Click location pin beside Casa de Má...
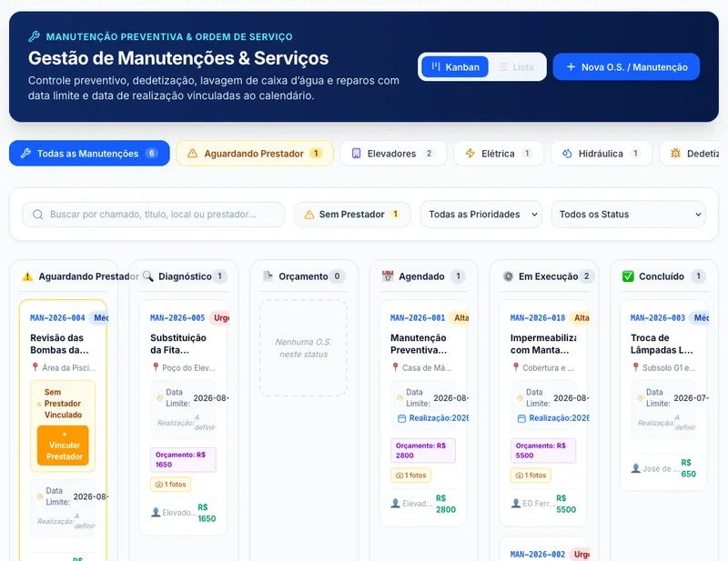Image resolution: width=728 pixels, height=561 pixels. (396, 367)
